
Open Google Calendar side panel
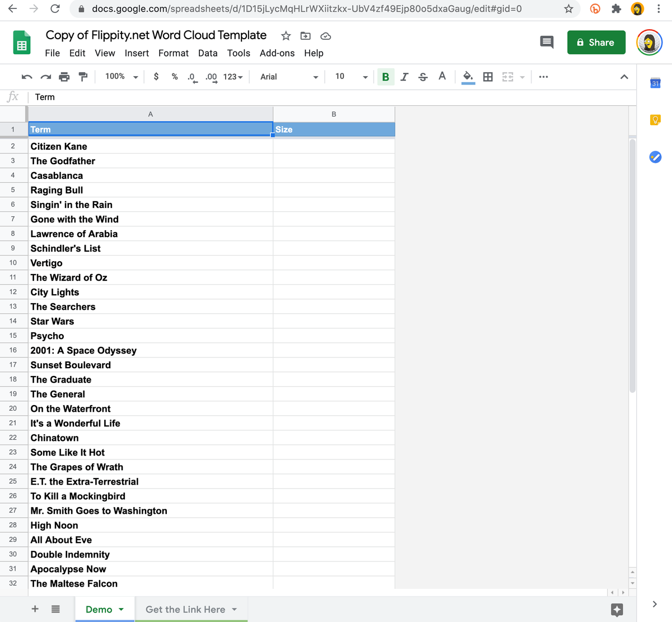tap(655, 83)
